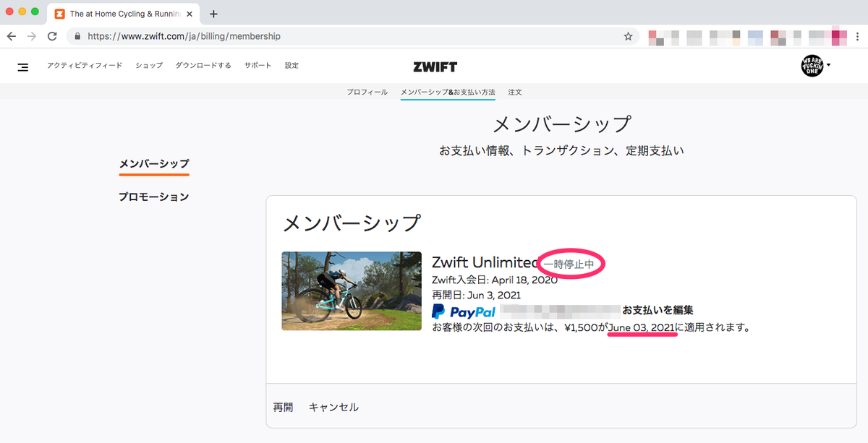Click the 一時停止中 status text
Screen dimensions: 868x443
tap(569, 264)
